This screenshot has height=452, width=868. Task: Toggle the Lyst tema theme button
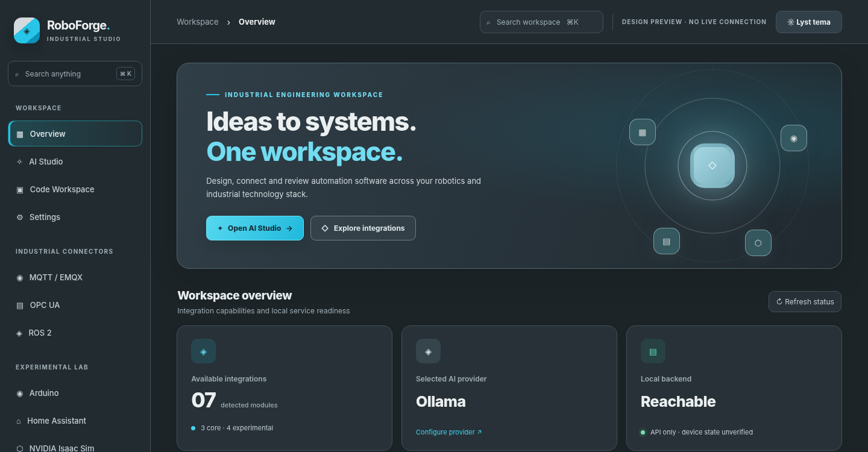click(809, 22)
